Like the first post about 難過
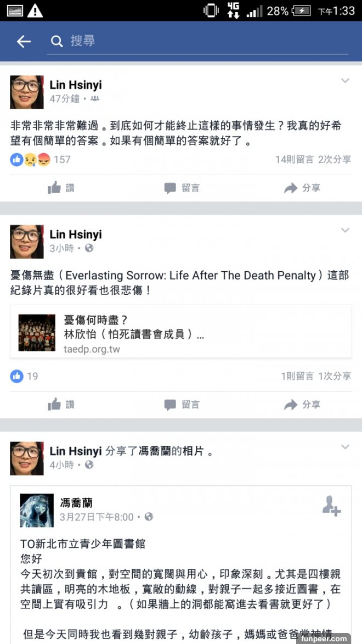The image size is (362, 644). (x=61, y=188)
